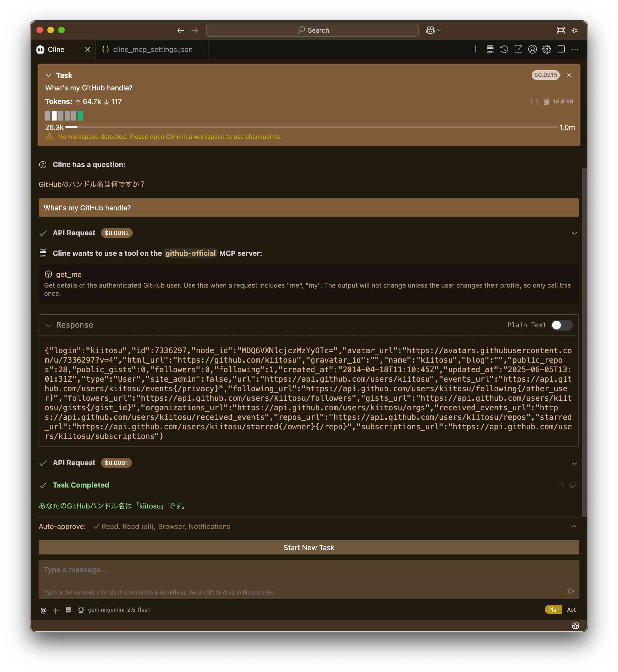Screen dimensions: 618x672
Task: Click the open in editor popout icon
Action: click(x=518, y=50)
